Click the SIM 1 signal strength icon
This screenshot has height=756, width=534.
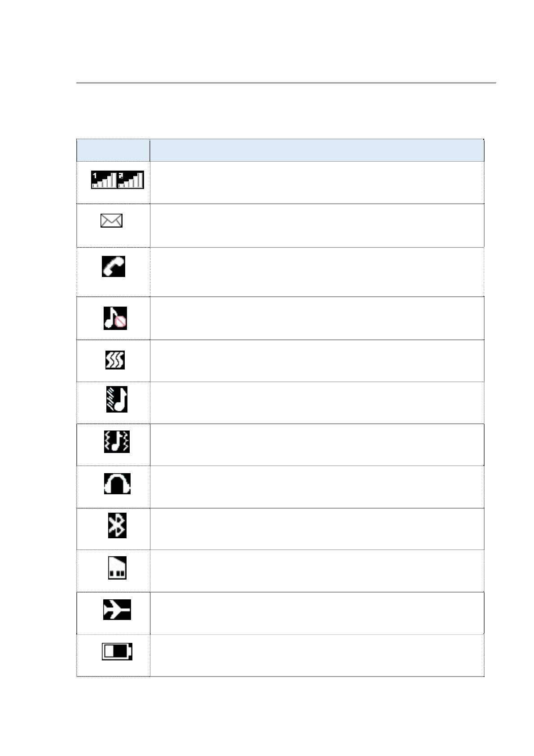104,180
